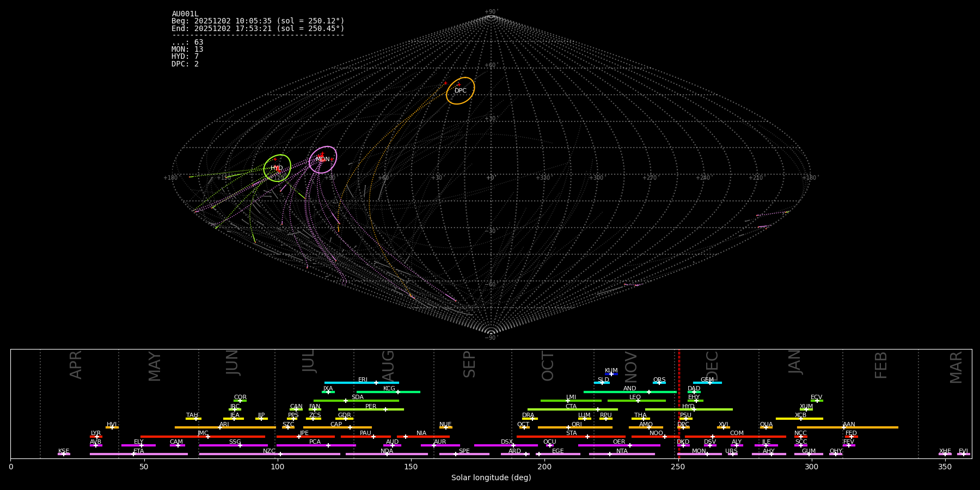Screen dimensions: 980x490
Task: Select the GEM shower bar in timeline
Action: 707,383
